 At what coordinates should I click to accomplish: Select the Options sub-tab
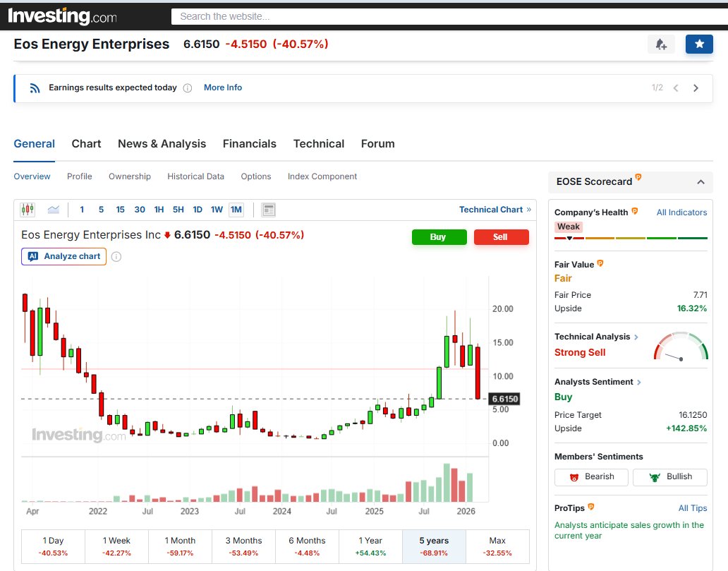click(x=256, y=176)
